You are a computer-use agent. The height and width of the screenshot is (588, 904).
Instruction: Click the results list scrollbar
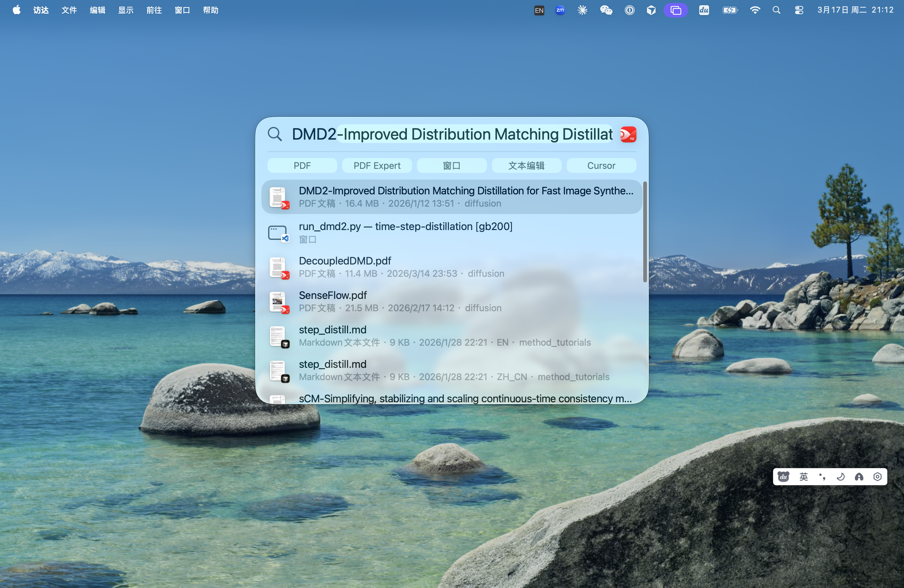pyautogui.click(x=644, y=232)
